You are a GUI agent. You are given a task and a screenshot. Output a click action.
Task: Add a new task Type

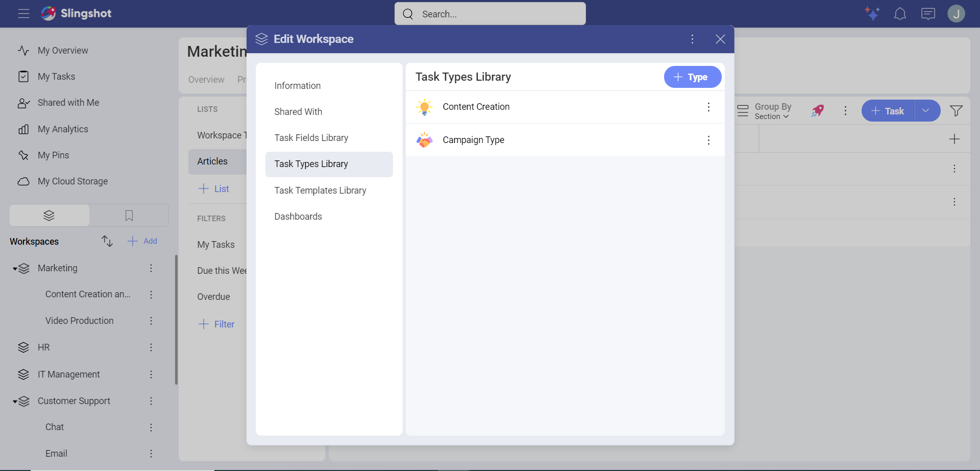tap(692, 77)
